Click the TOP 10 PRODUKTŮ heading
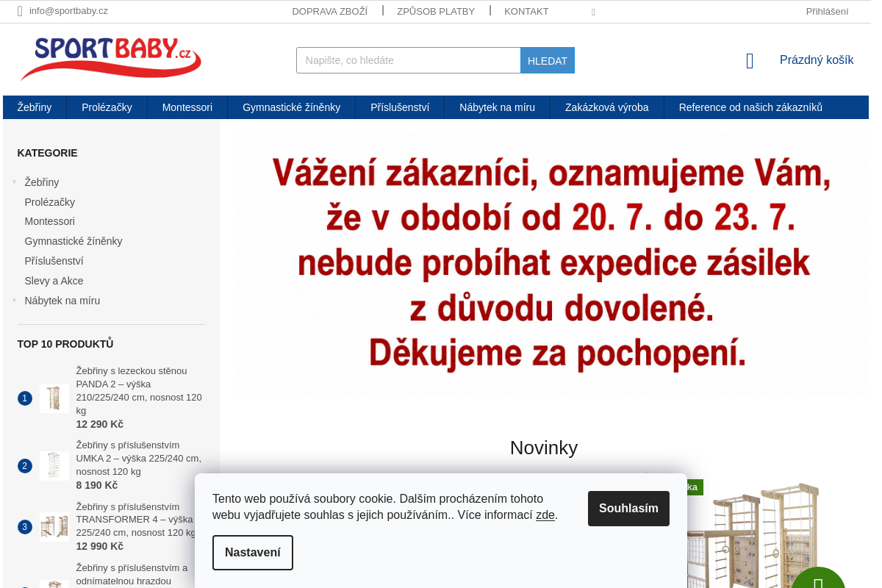882x588 pixels. (65, 344)
